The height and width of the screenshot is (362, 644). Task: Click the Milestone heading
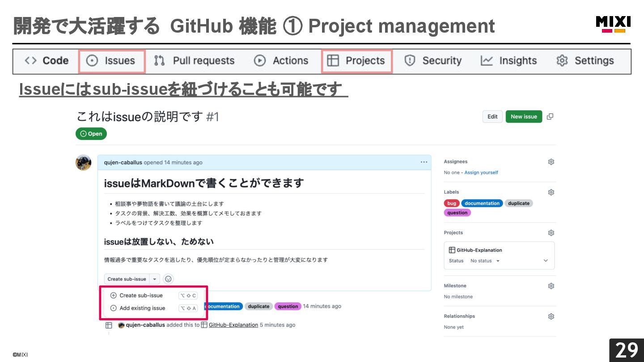(x=455, y=286)
